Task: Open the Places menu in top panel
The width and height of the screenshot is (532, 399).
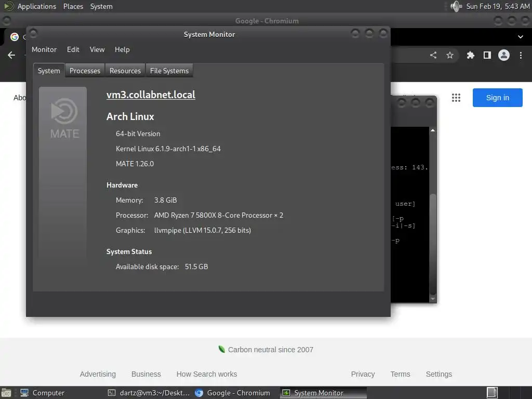Action: 73,6
